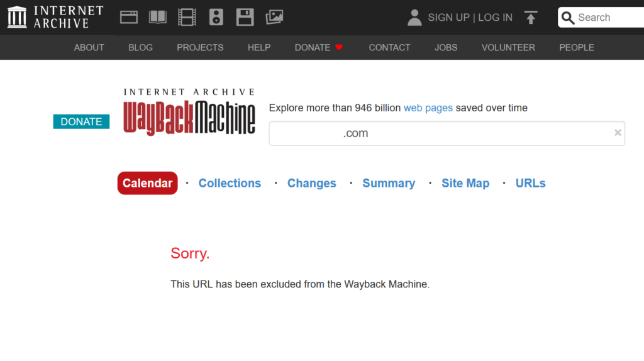This screenshot has width=644, height=361.
Task: Open the PROJECTS menu item
Action: 200,48
